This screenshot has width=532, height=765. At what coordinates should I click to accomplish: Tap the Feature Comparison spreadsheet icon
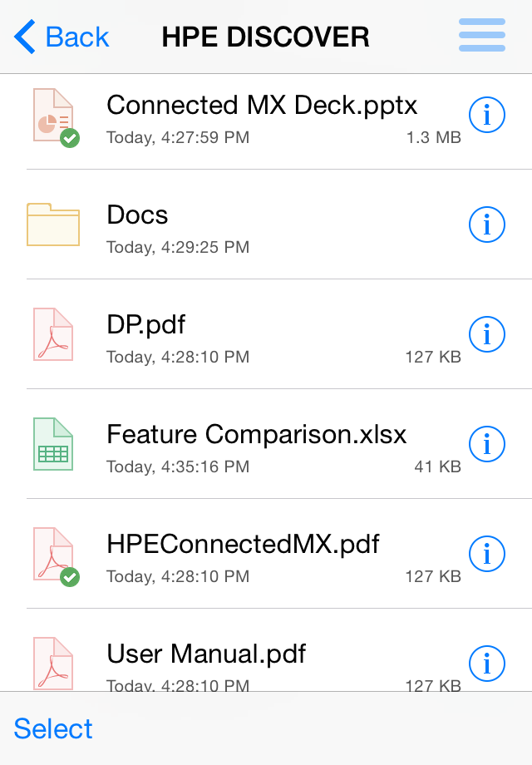click(x=53, y=445)
